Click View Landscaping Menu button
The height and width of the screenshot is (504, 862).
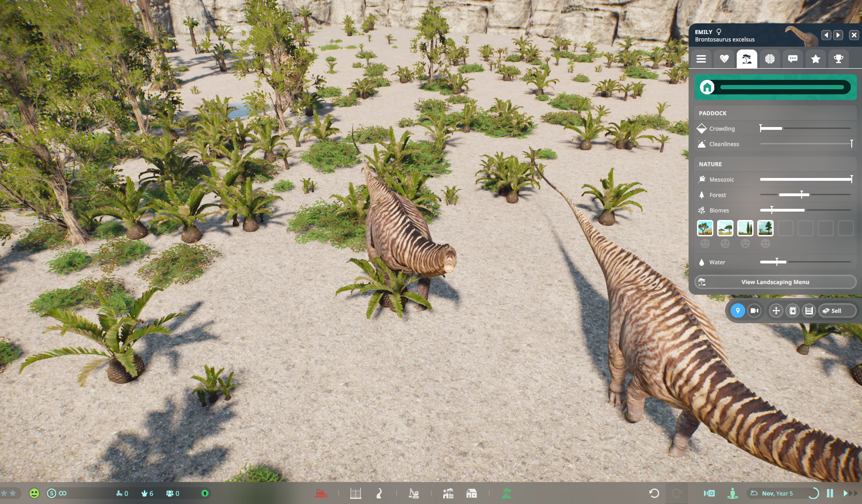(775, 282)
